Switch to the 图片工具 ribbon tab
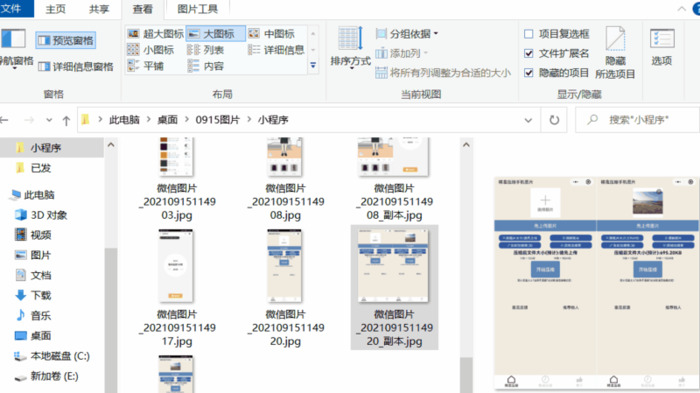700x393 pixels. (x=197, y=9)
